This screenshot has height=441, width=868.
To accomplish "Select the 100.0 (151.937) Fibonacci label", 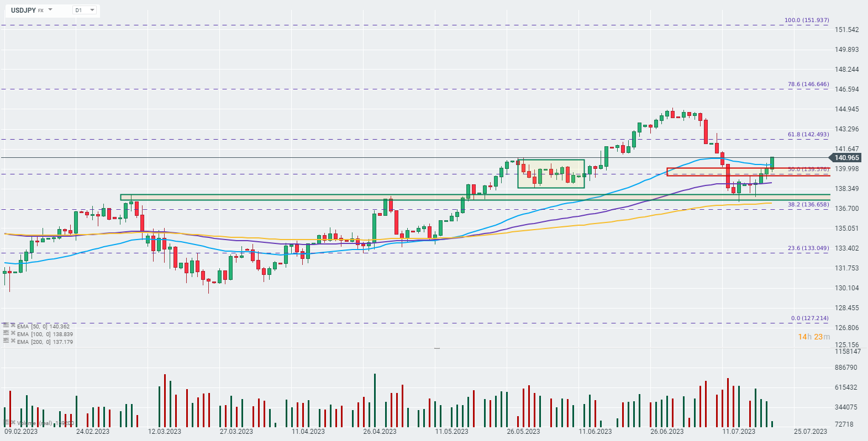I will point(806,20).
